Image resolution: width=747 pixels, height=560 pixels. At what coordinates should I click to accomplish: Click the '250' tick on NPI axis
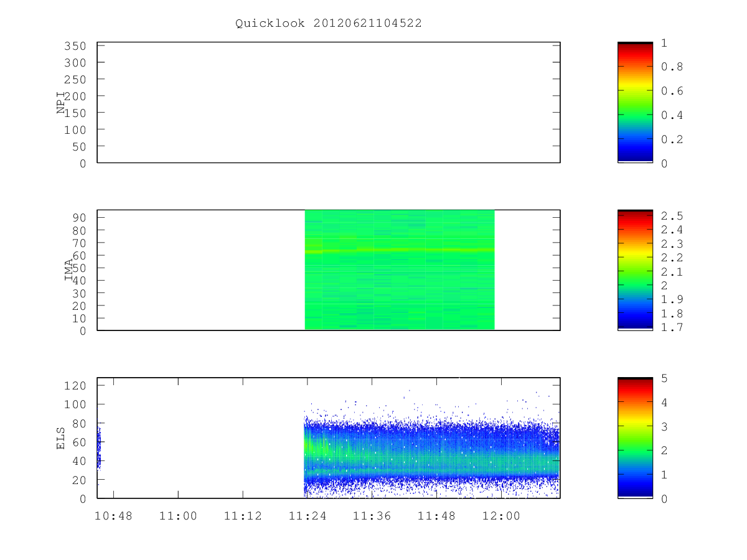[x=75, y=80]
